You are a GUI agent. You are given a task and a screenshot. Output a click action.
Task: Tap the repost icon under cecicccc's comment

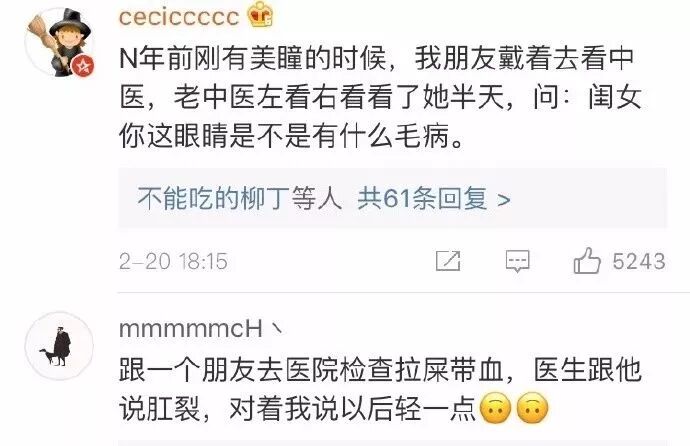pyautogui.click(x=448, y=261)
